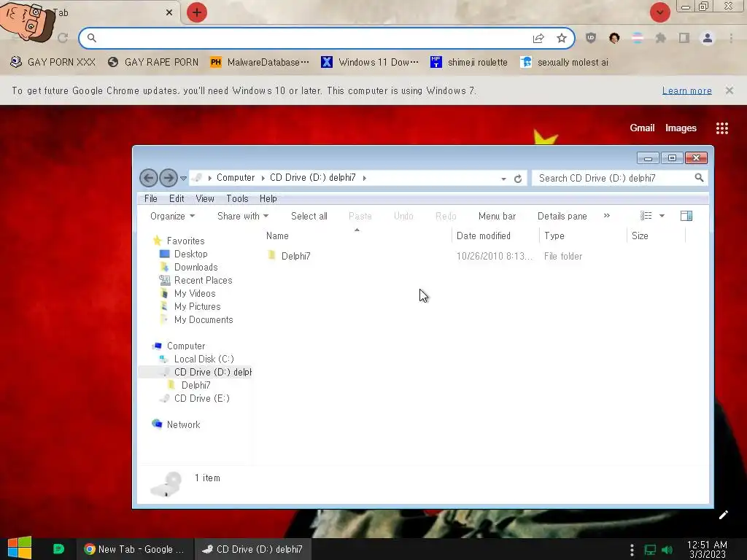747x560 pixels.
Task: Select the Delphi7 folder in the file list
Action: pyautogui.click(x=295, y=256)
